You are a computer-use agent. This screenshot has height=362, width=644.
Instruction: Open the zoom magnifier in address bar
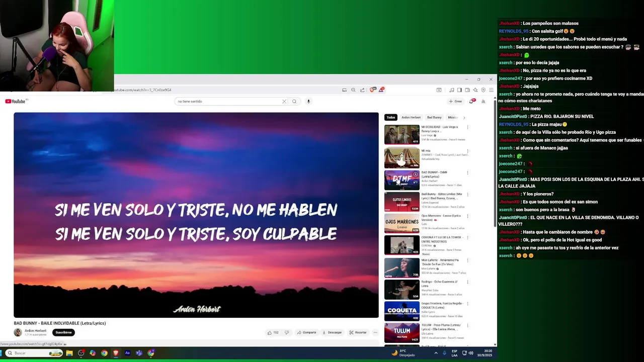tap(353, 90)
